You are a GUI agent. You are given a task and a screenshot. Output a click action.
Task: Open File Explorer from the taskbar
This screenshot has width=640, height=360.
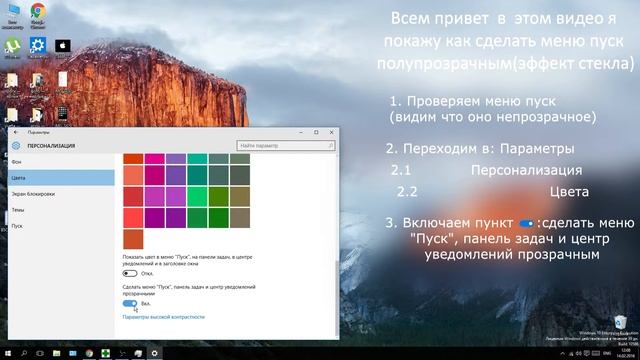pyautogui.click(x=56, y=353)
